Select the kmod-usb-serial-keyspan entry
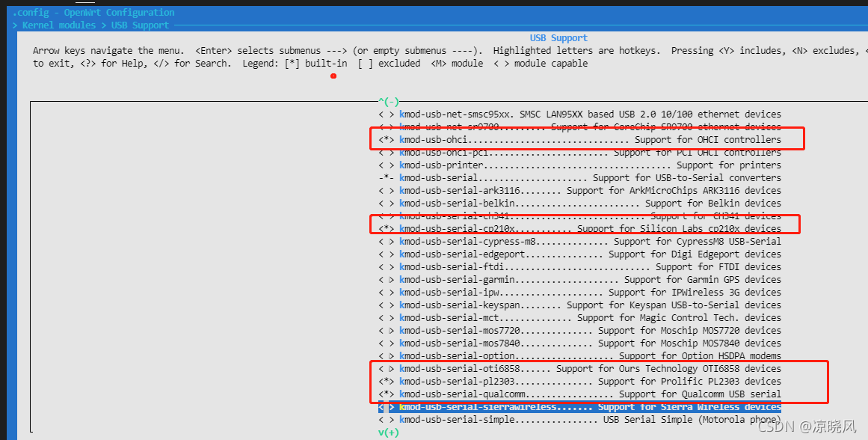 click(x=579, y=305)
